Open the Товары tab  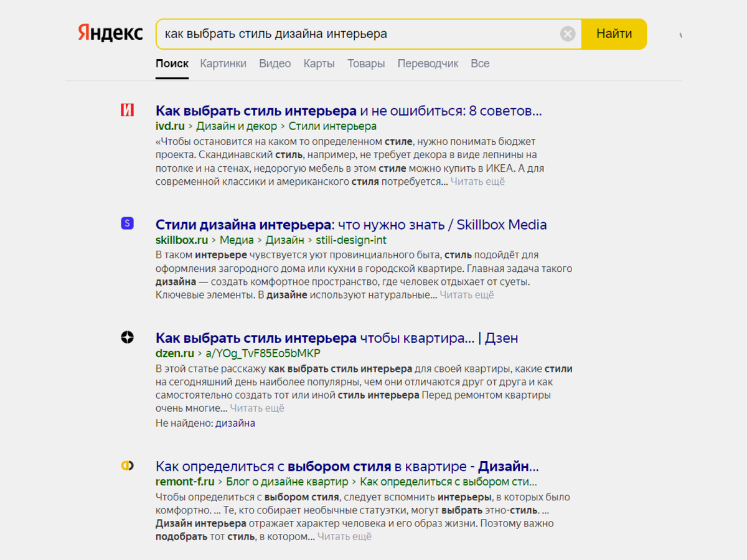tap(366, 63)
